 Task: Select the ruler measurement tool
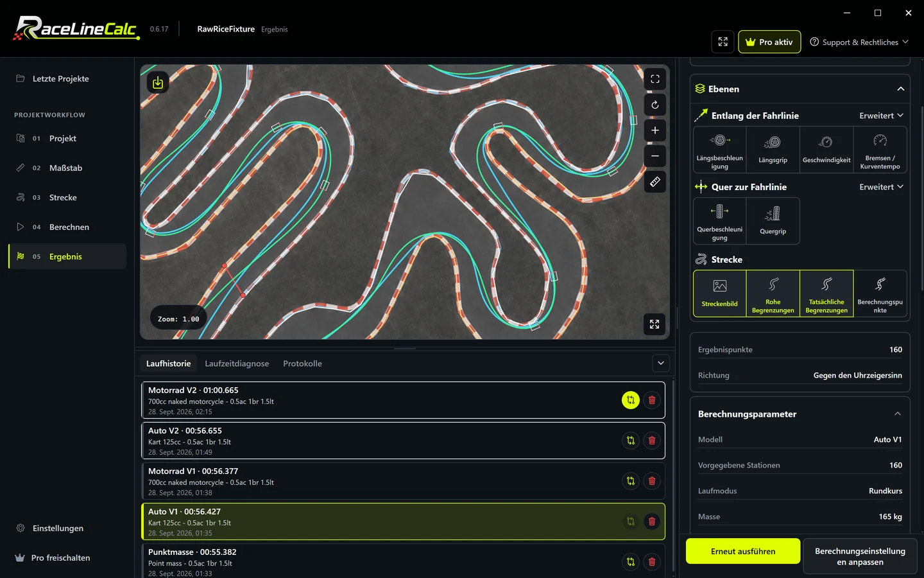654,182
